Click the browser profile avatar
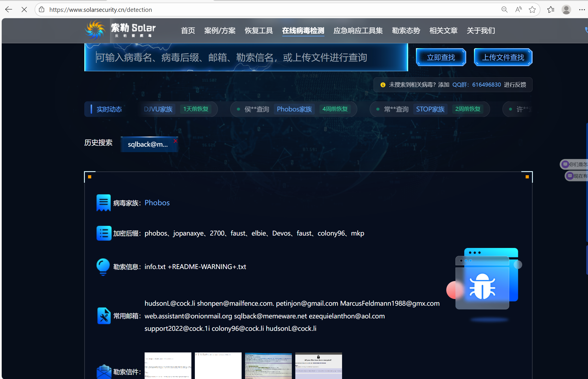The image size is (588, 379). pos(566,10)
